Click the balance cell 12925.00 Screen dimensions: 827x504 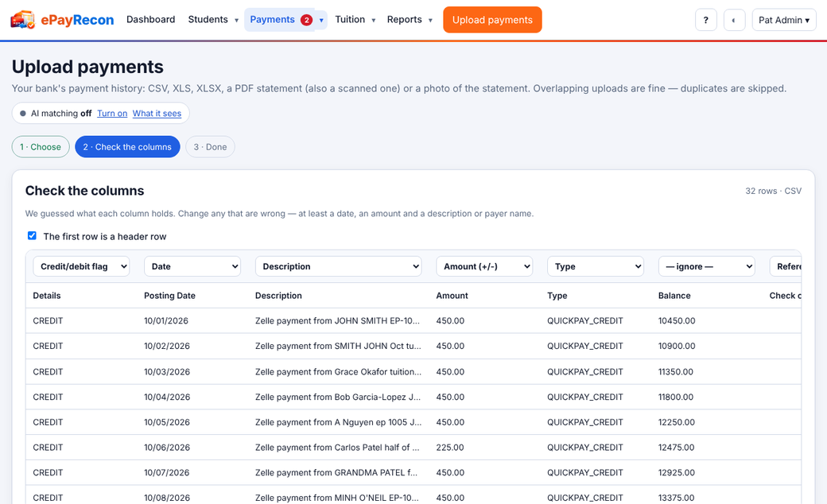point(677,473)
